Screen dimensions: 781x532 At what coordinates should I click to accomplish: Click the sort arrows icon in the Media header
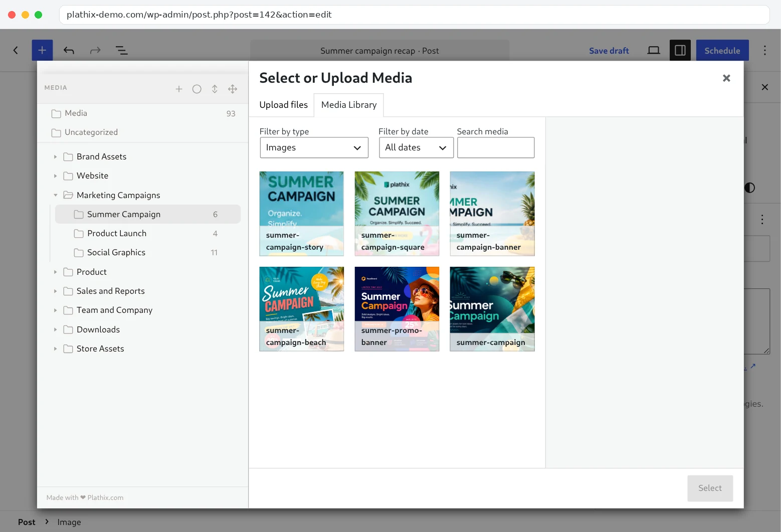point(215,89)
